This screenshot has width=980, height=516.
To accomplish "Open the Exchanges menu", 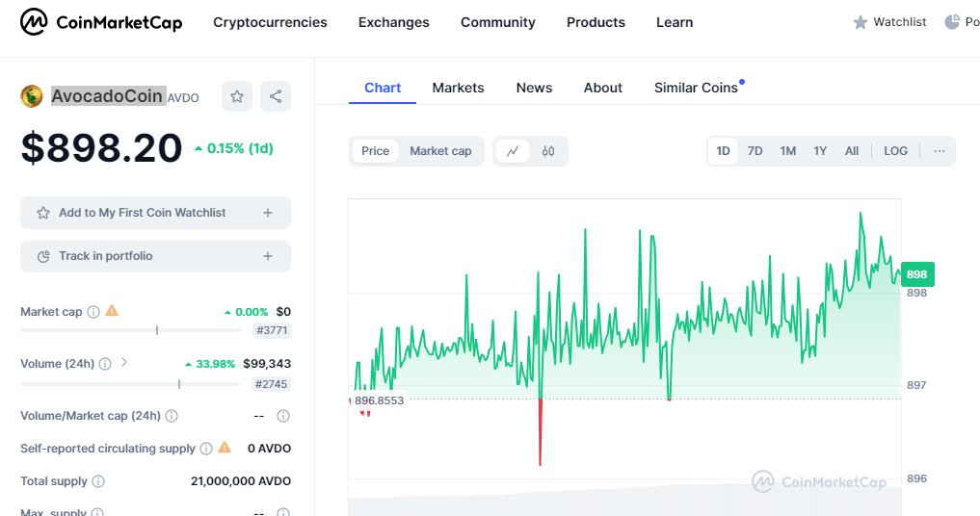I will tap(394, 22).
